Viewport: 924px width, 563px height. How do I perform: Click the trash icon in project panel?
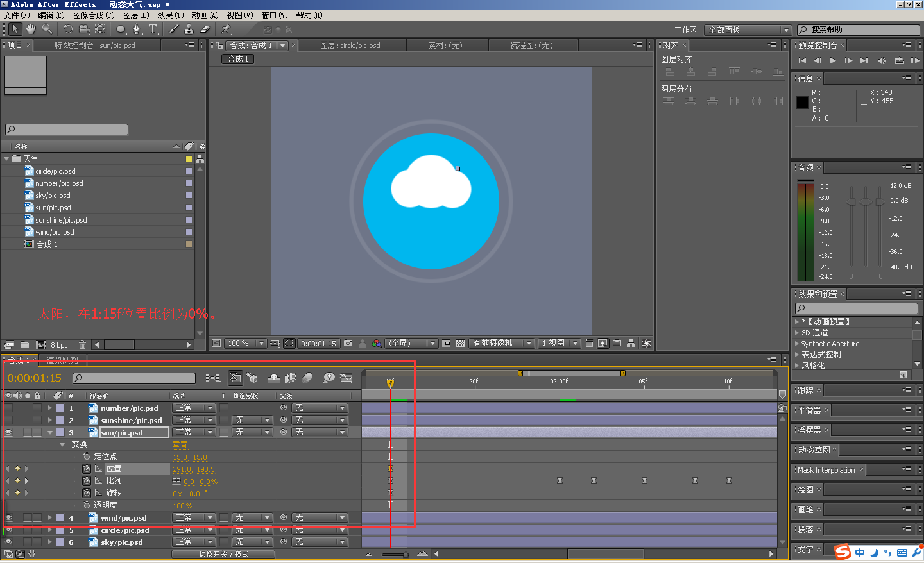(82, 345)
